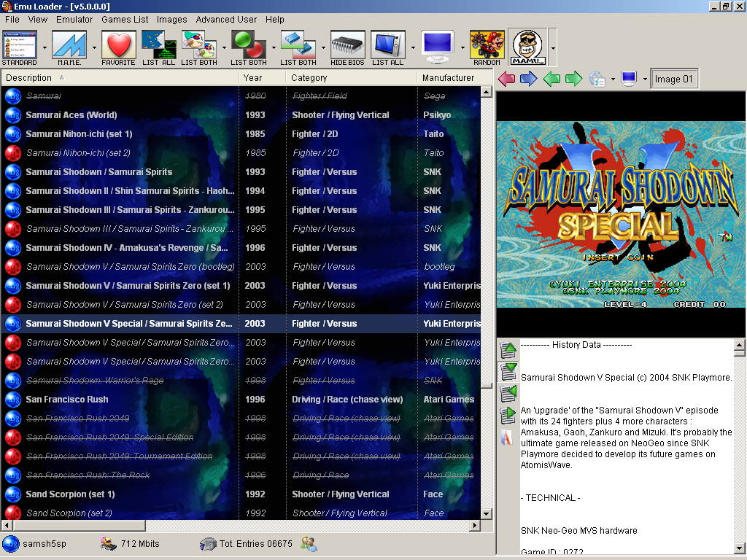Open dropdown beside small preview monitor icon
Viewport: 747px width, 560px height.
point(645,79)
